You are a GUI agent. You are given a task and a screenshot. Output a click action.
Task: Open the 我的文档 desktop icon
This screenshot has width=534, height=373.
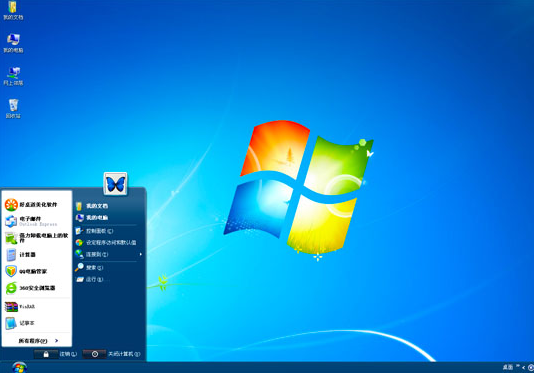13,10
